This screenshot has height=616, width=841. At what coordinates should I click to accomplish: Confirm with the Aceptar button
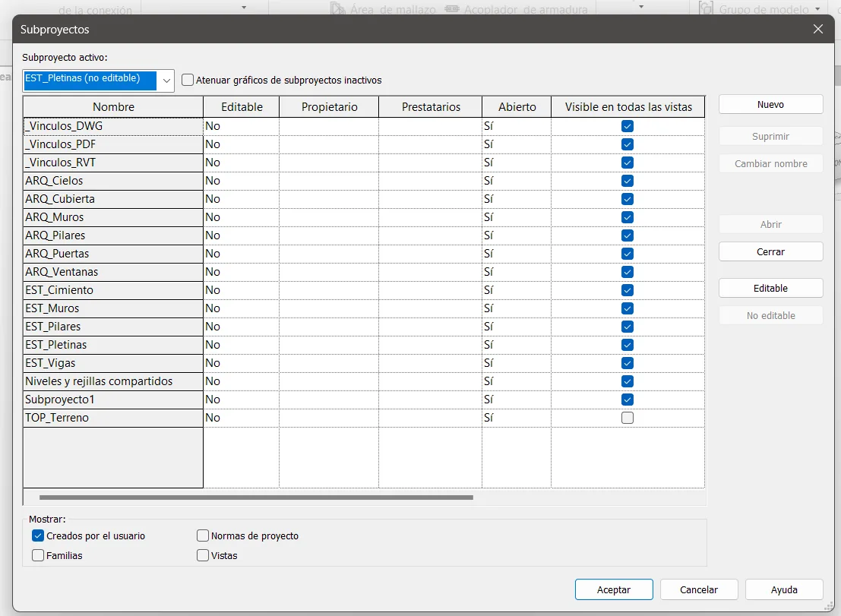pyautogui.click(x=614, y=589)
